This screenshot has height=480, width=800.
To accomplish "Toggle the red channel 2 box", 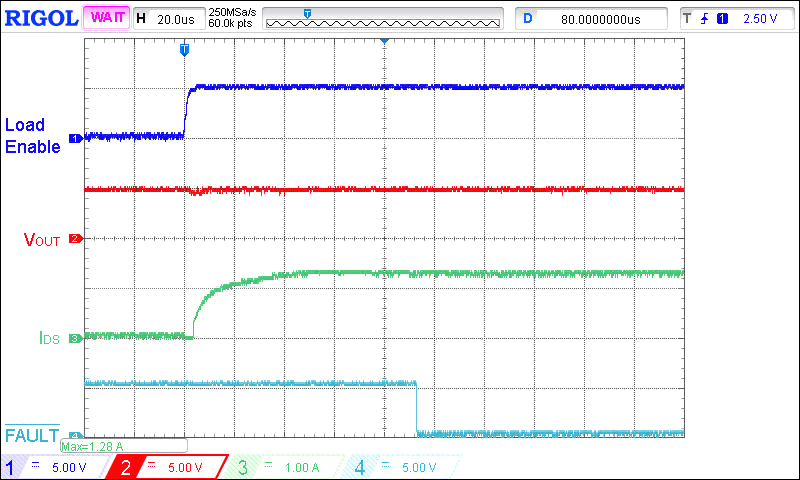I will 170,467.
